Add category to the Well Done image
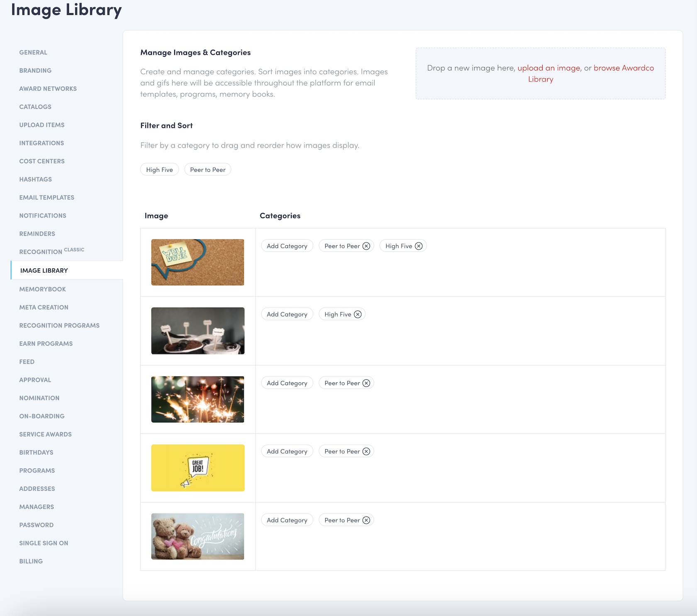The height and width of the screenshot is (616, 697). [287, 246]
